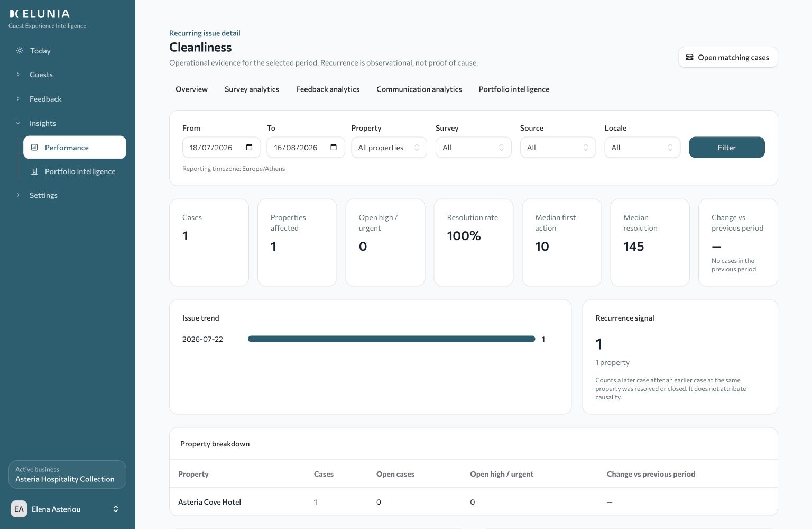Open the Elena Asteriou account switcher
The width and height of the screenshot is (812, 529).
[x=68, y=509]
